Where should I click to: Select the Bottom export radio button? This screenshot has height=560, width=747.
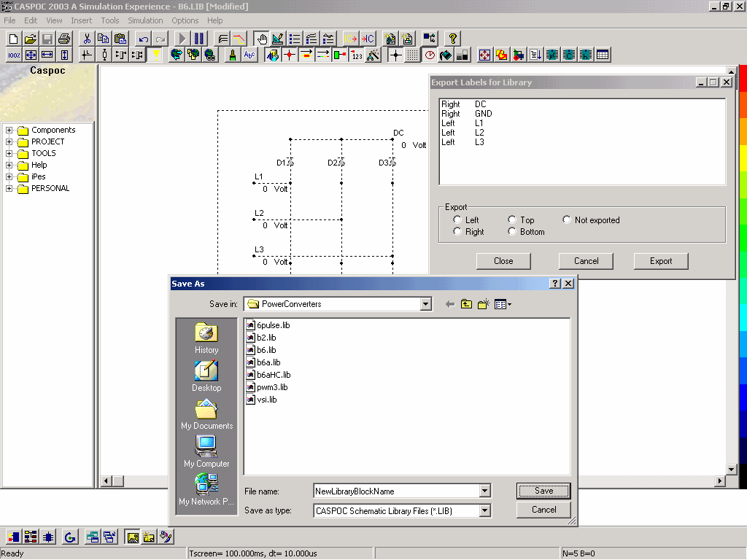pyautogui.click(x=512, y=231)
